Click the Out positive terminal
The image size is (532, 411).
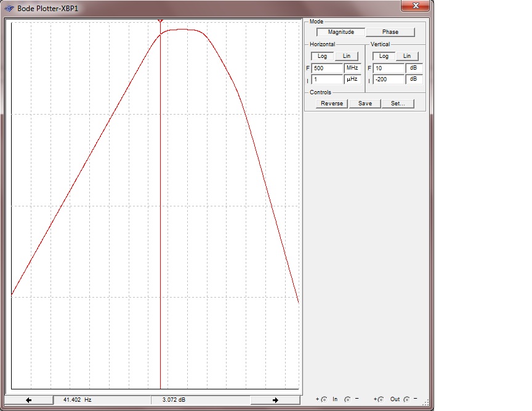tap(381, 399)
